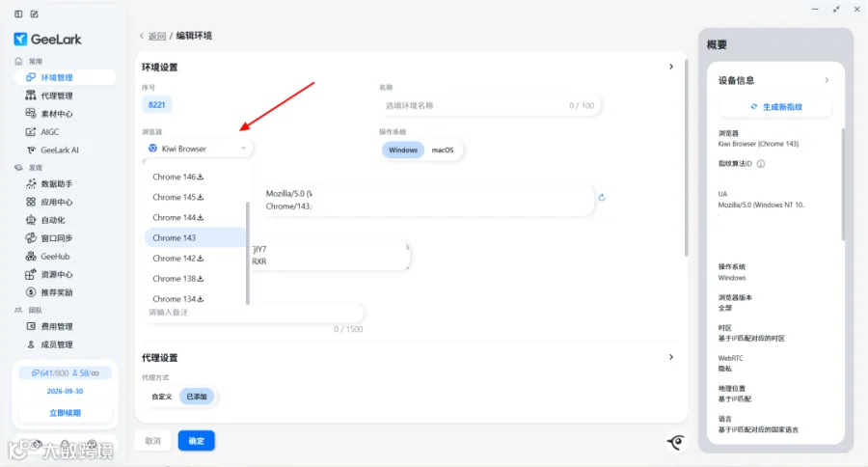Click the 推荐奖励 dollar icon
Image resolution: width=868 pixels, height=467 pixels.
tap(31, 292)
